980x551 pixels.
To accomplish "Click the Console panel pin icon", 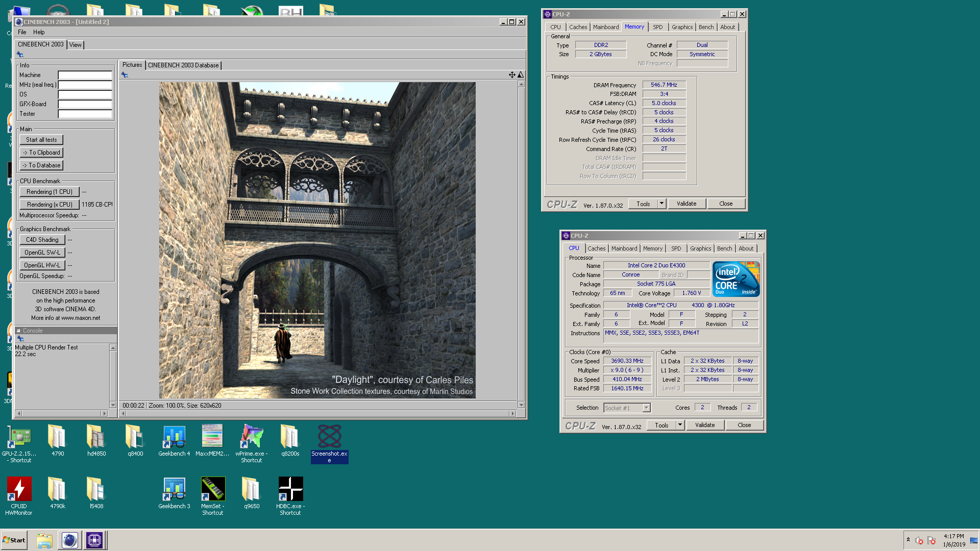I will pyautogui.click(x=20, y=339).
